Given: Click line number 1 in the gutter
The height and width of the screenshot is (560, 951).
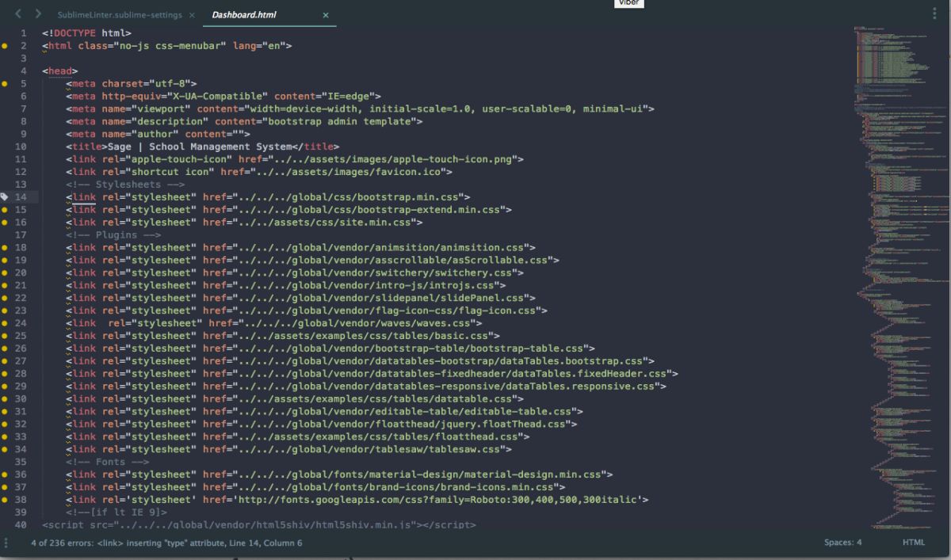Looking at the screenshot, I should click(x=24, y=33).
